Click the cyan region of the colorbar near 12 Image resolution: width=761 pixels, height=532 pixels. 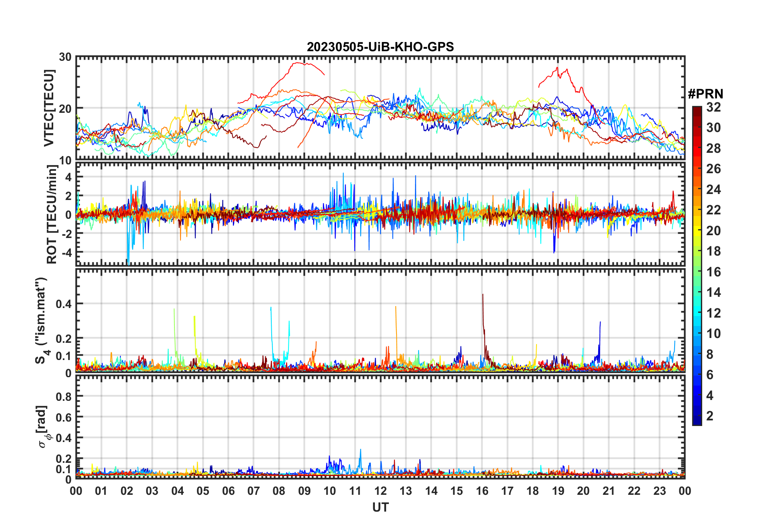click(697, 313)
